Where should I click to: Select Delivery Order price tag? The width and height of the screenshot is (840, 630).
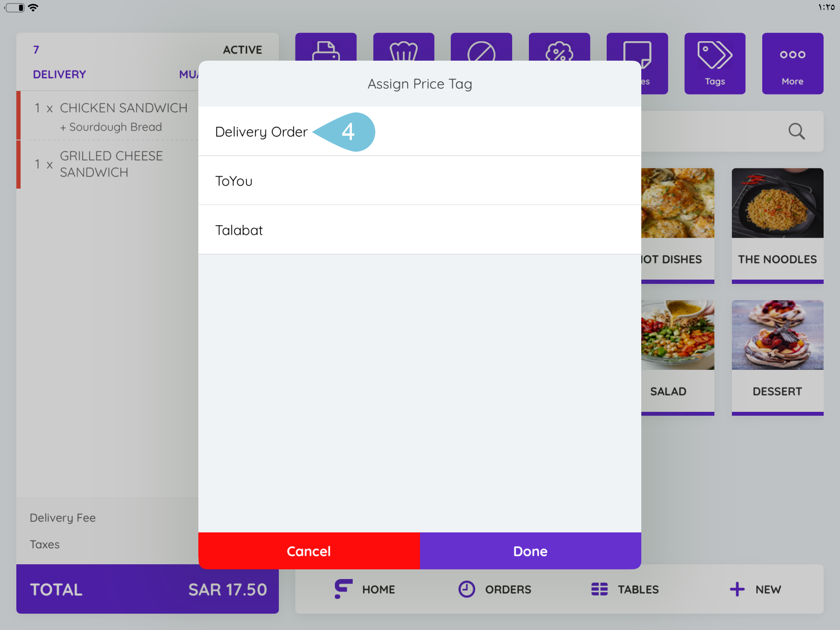point(261,132)
